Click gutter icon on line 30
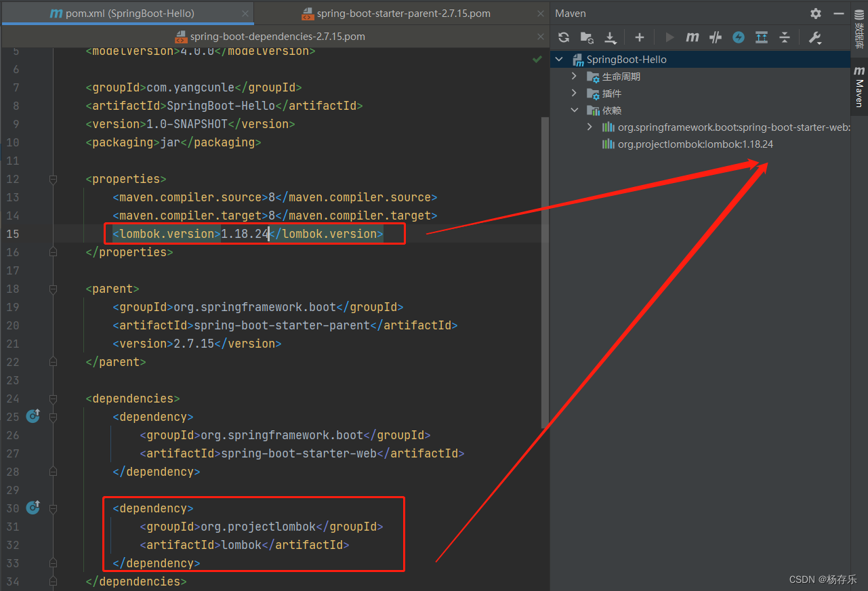 tap(33, 508)
